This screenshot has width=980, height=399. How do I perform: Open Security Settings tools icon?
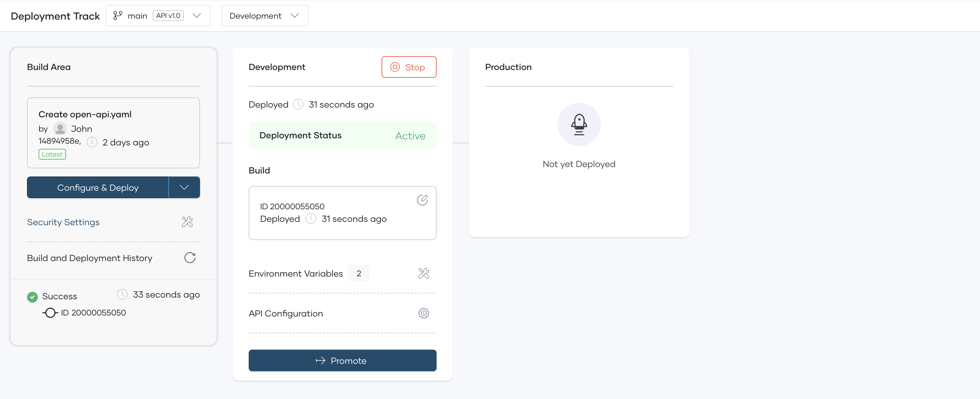point(187,222)
